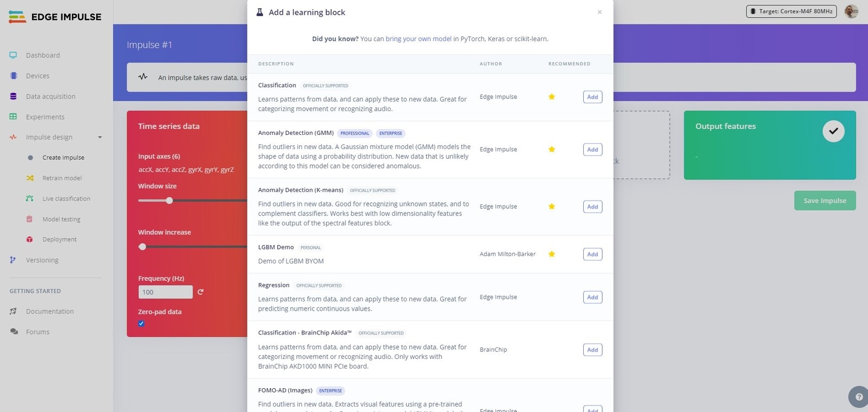868x412 pixels.
Task: Add the Regression learning block
Action: coord(592,297)
